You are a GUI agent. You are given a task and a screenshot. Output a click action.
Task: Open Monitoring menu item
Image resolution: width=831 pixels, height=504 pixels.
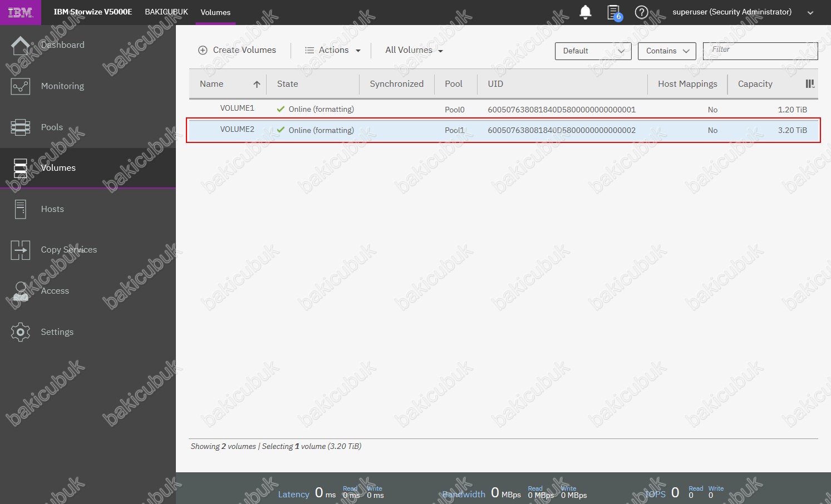(62, 86)
